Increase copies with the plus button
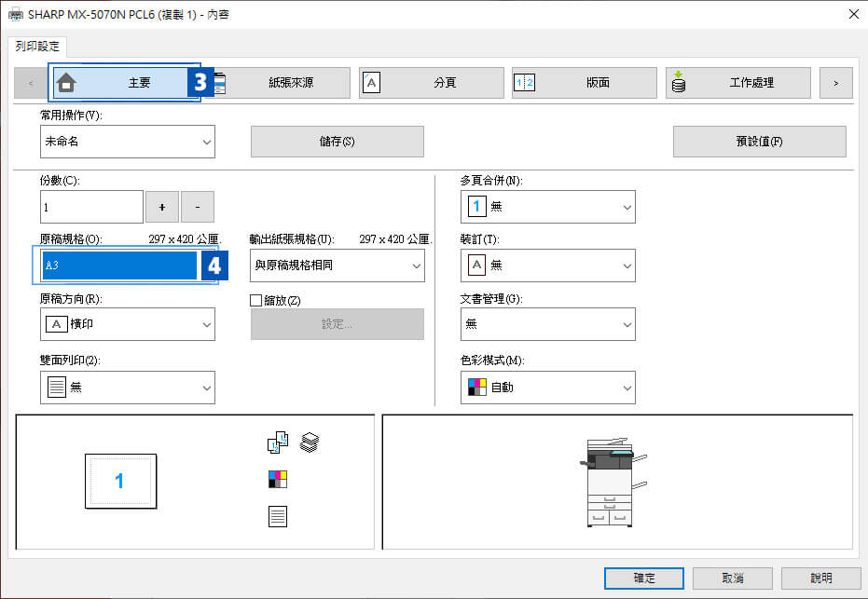The width and height of the screenshot is (868, 599). tap(162, 207)
